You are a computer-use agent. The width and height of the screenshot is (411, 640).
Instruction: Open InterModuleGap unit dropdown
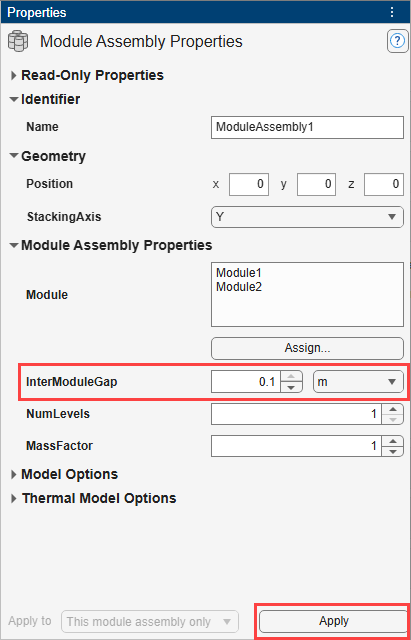tap(358, 382)
